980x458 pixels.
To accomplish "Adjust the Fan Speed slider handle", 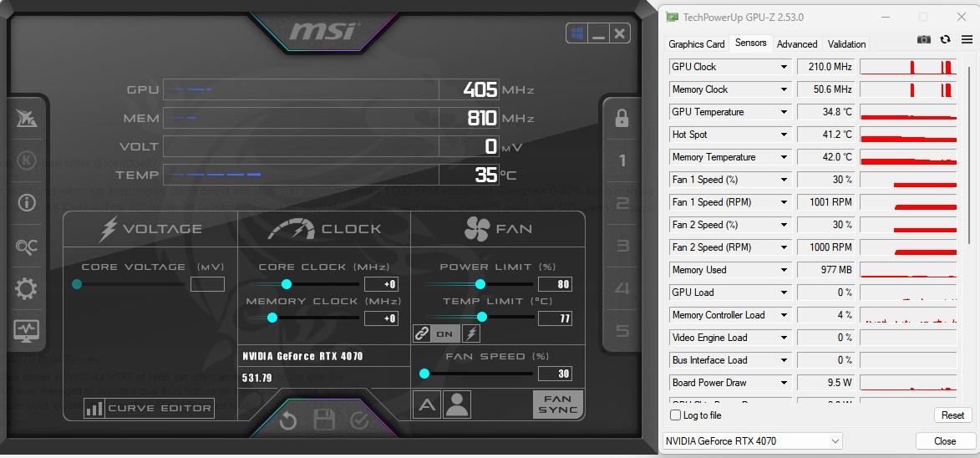I will pyautogui.click(x=424, y=374).
